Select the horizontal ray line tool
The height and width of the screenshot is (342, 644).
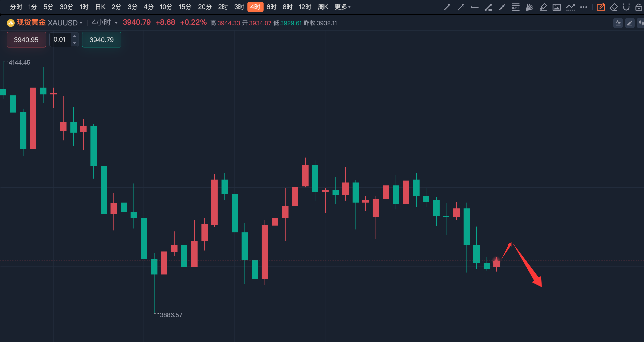[474, 7]
